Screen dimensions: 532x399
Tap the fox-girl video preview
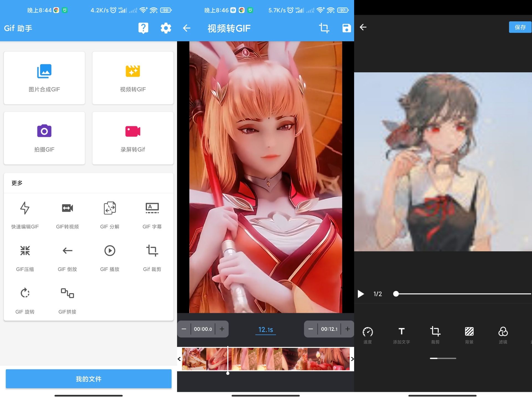click(265, 177)
